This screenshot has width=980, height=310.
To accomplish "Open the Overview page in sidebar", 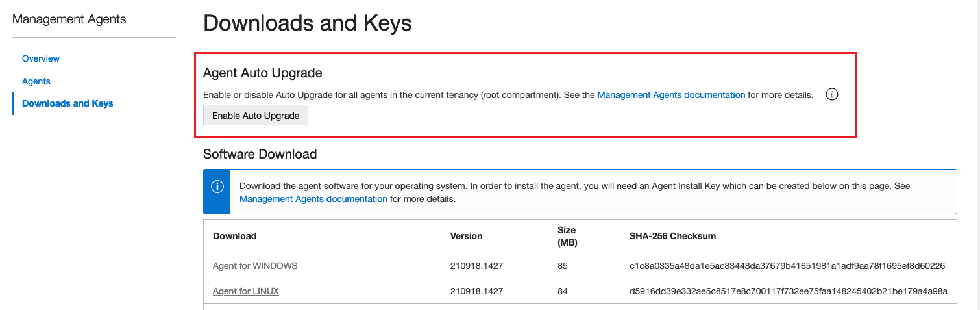I will 41,58.
